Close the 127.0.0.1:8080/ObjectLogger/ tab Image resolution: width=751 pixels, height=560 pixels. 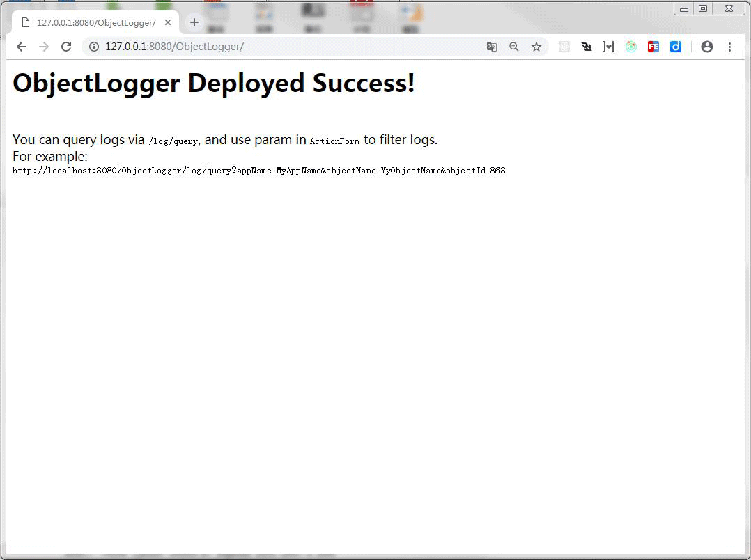coord(168,22)
